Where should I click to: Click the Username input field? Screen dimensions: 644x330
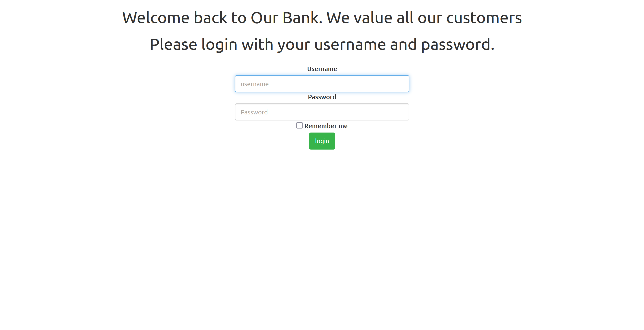(322, 84)
